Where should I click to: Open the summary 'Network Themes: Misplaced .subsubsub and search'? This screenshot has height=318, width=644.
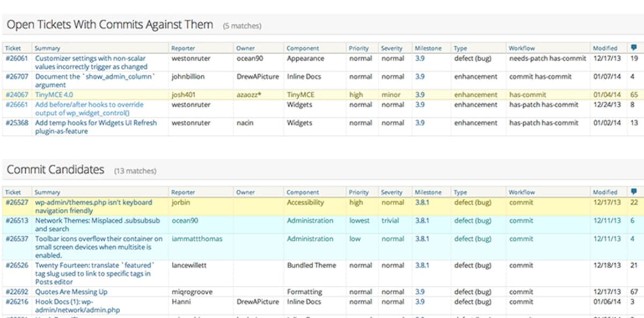(x=97, y=221)
